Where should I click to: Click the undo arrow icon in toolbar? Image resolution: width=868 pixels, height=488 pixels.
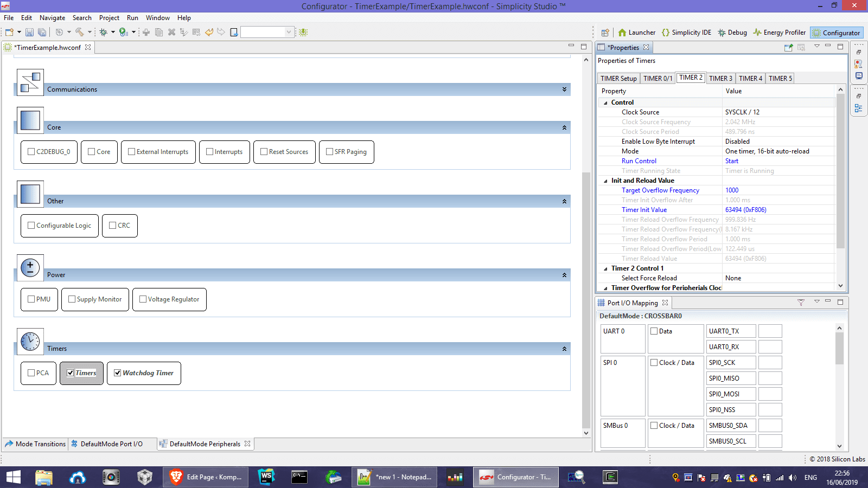coord(209,33)
